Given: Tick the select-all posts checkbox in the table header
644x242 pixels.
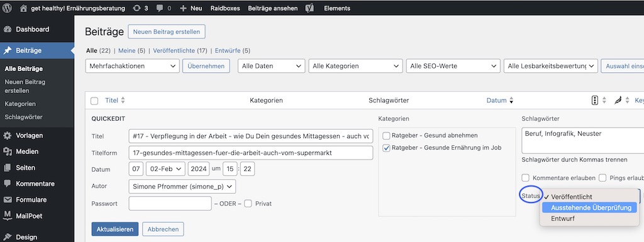Looking at the screenshot, I should [x=94, y=101].
